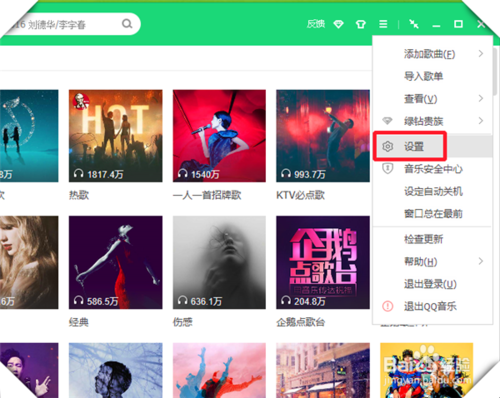The image size is (500, 398).
Task: Select 检查更新 from menu
Action: pyautogui.click(x=432, y=239)
